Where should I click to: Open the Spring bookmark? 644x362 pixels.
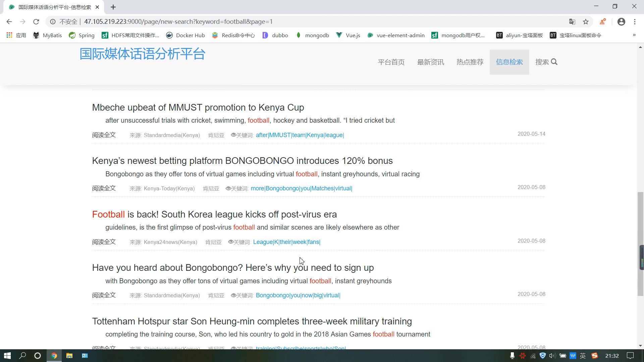tap(82, 35)
